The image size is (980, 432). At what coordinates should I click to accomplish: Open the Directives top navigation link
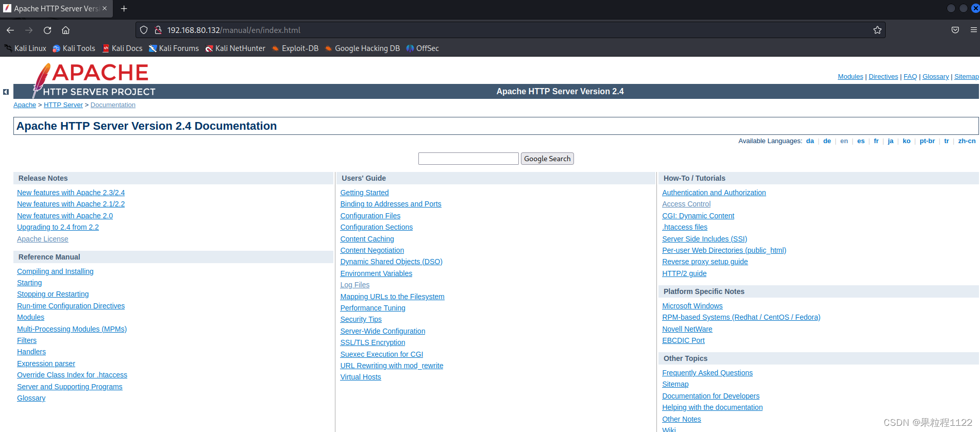tap(883, 77)
